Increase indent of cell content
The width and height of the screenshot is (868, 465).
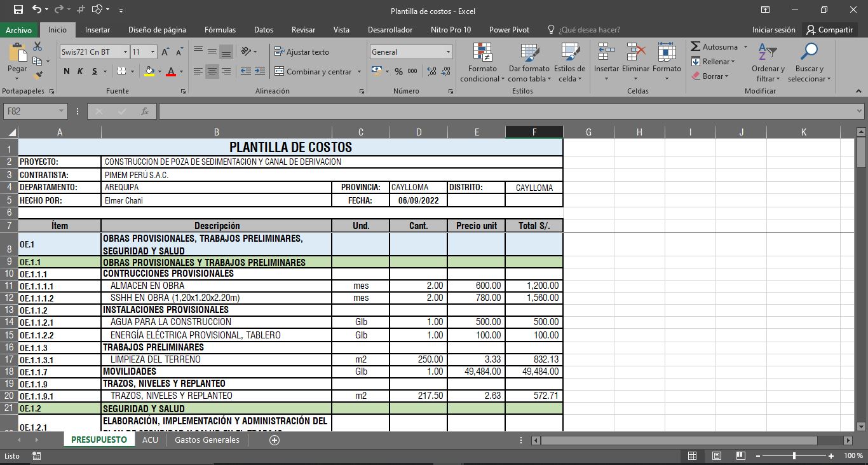click(x=260, y=71)
